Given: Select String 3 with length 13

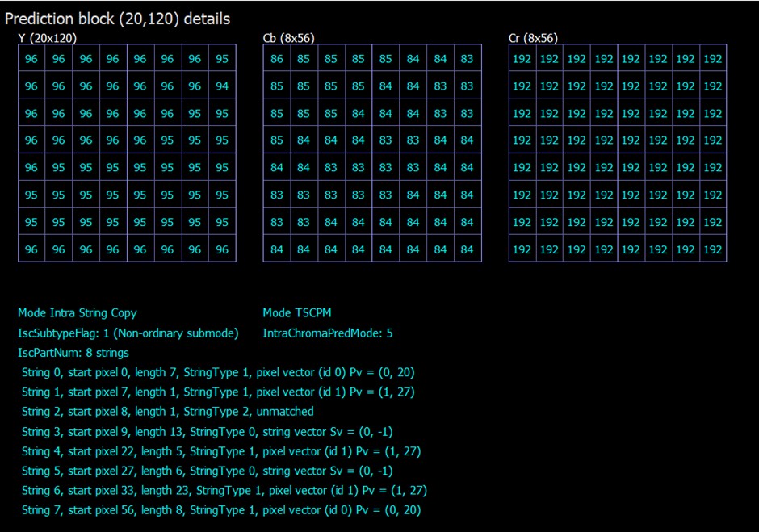Looking at the screenshot, I should coord(208,431).
